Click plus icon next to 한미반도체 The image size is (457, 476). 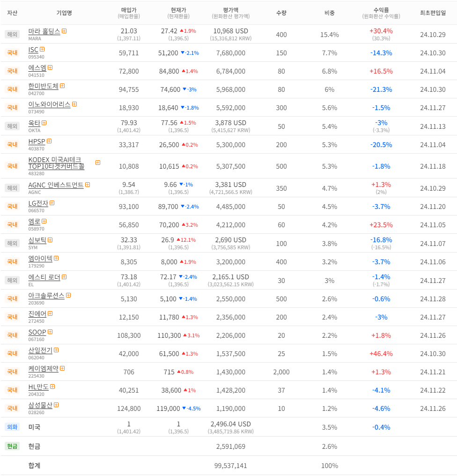(62, 86)
